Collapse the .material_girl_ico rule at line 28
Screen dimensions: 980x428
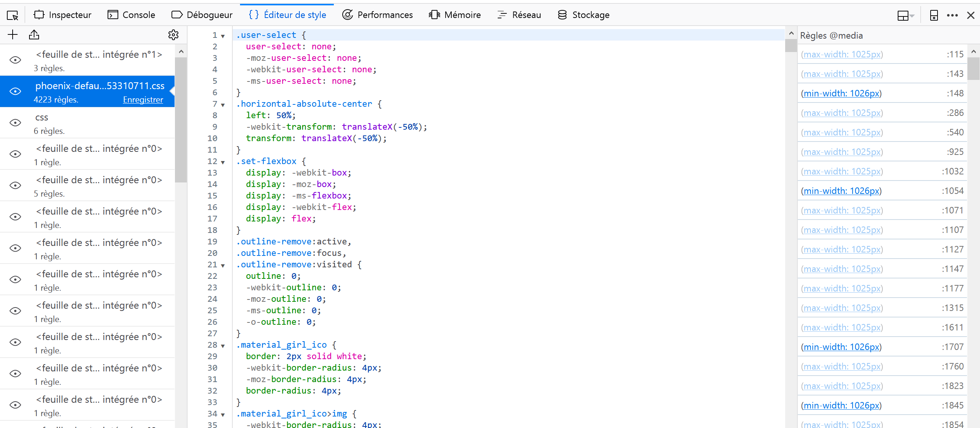[223, 346]
